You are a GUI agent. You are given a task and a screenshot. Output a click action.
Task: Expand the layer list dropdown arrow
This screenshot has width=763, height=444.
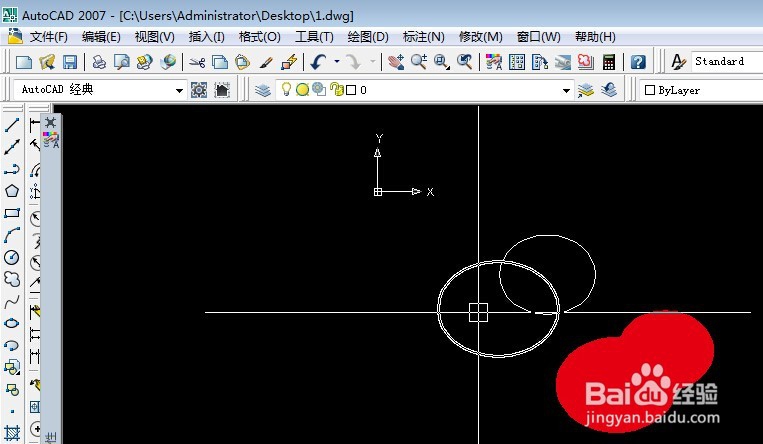coord(566,91)
